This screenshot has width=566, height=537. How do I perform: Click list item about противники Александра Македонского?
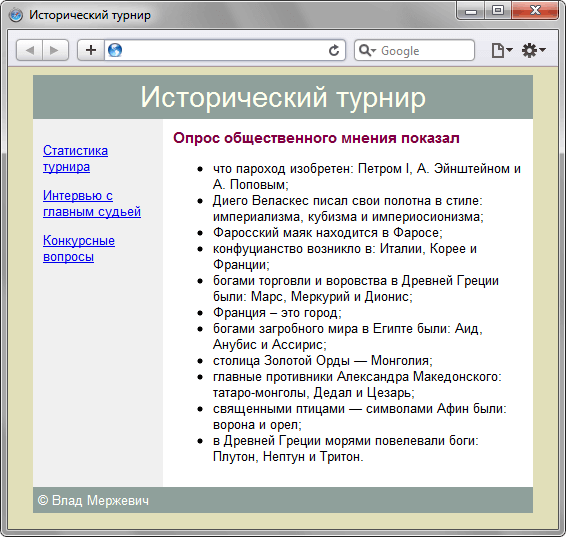(x=357, y=384)
